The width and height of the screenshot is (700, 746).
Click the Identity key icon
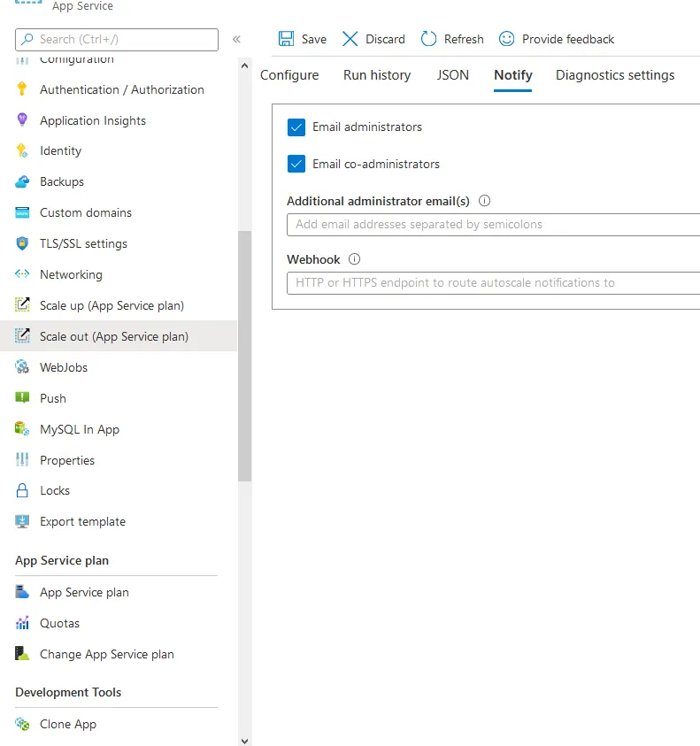(x=22, y=150)
